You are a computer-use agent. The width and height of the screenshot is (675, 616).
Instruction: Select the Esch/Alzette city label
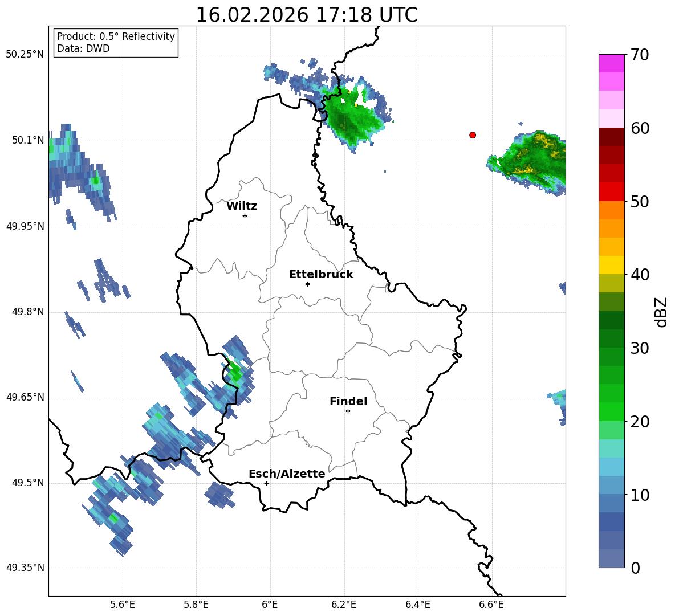pos(287,474)
